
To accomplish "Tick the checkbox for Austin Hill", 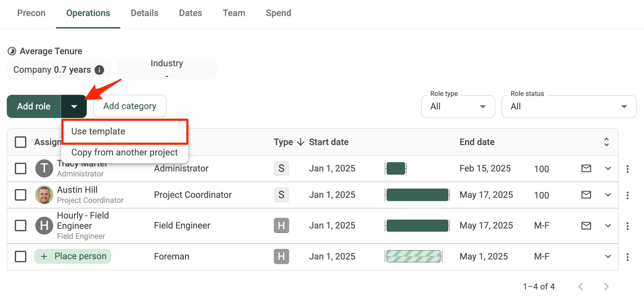I will tap(21, 195).
